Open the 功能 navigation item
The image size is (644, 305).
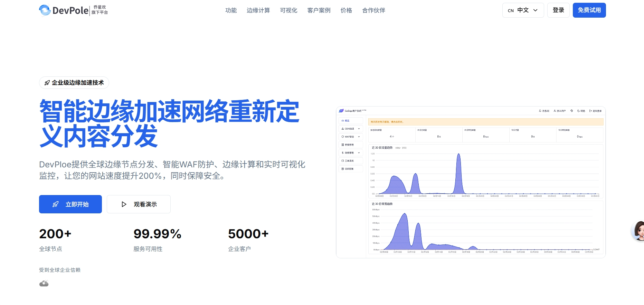231,10
